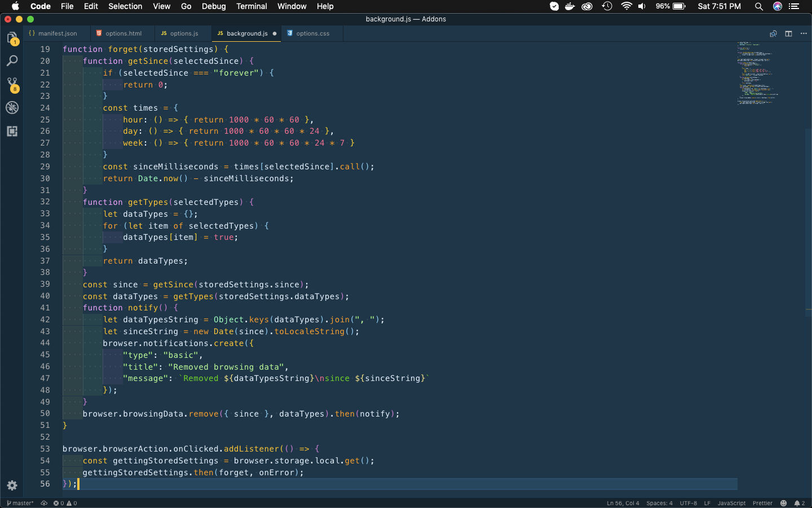Click "sinceMilliseconds" on line 29
The width and height of the screenshot is (812, 508).
(x=176, y=167)
